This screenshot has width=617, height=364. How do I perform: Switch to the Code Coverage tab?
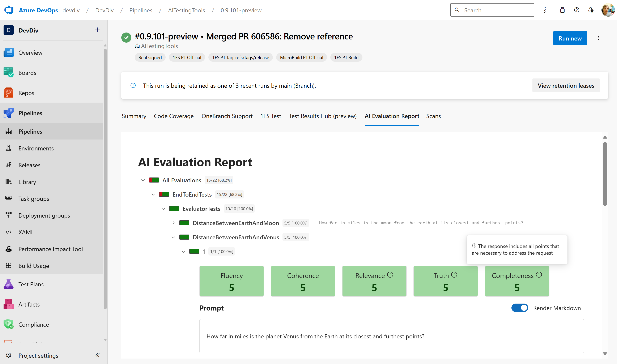pos(173,116)
